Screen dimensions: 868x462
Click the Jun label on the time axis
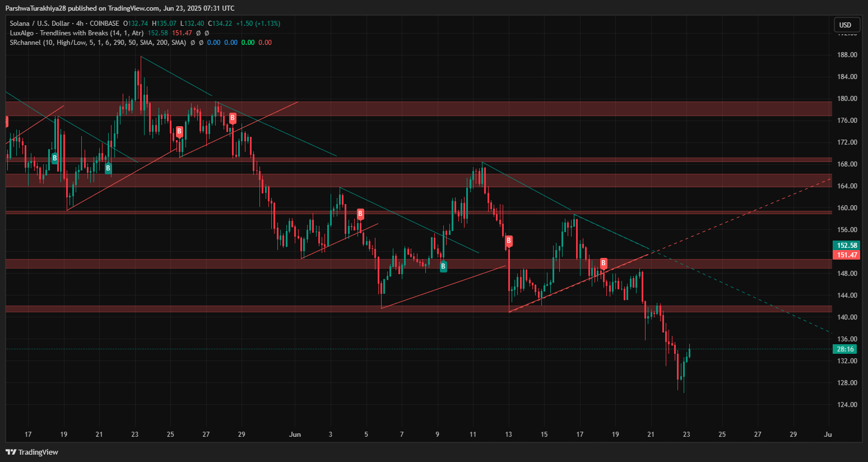[x=295, y=435]
